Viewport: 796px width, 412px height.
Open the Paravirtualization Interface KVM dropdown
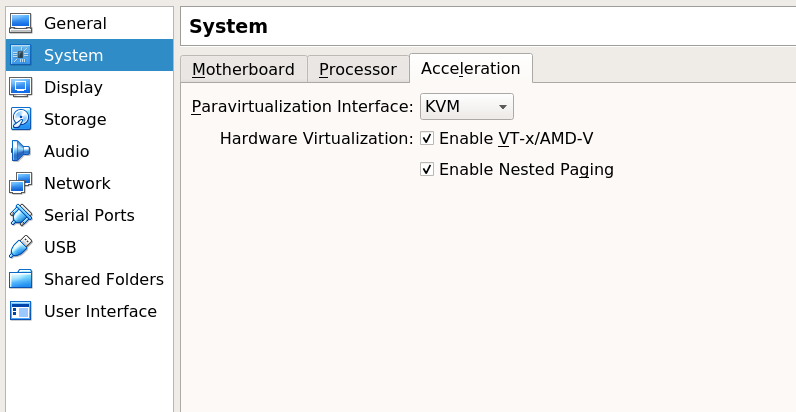466,106
